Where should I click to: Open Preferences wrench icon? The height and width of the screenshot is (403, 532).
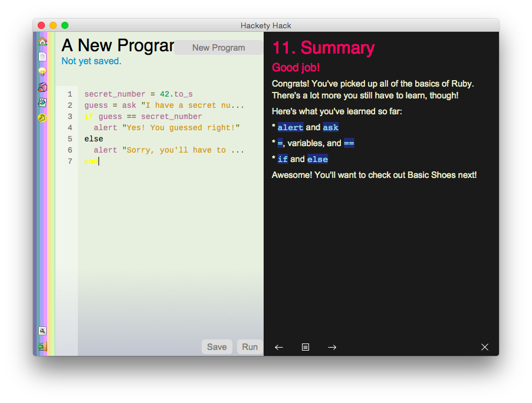(x=42, y=331)
